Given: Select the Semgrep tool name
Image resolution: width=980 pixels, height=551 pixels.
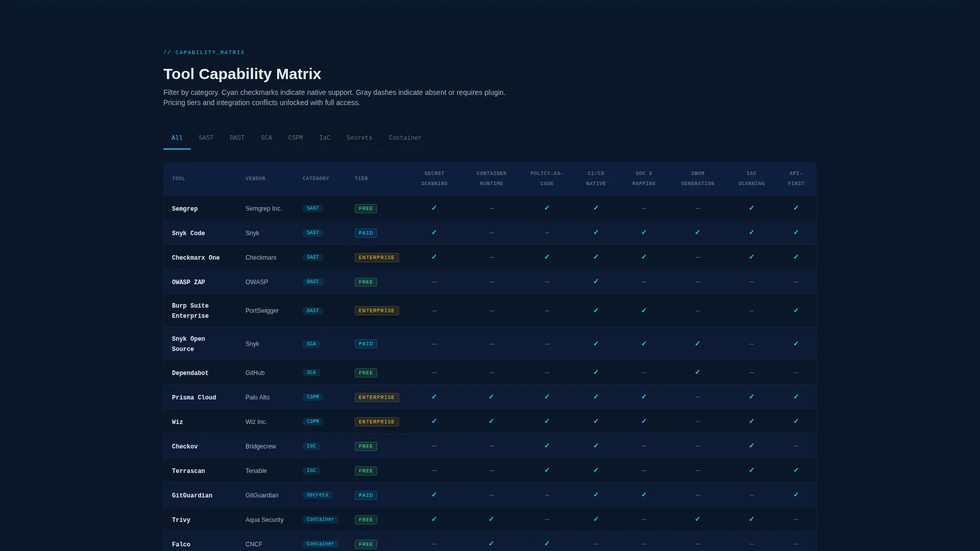Looking at the screenshot, I should (185, 209).
